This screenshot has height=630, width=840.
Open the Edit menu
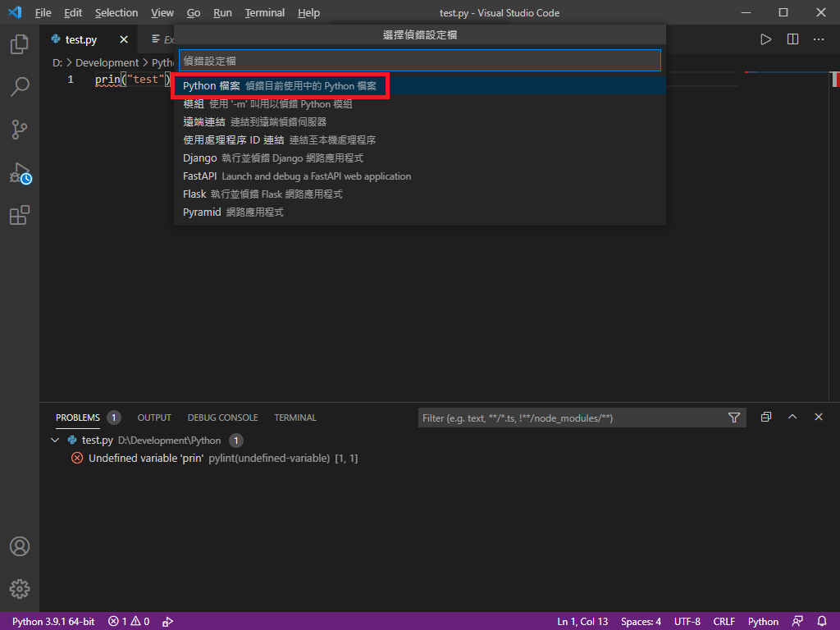(73, 13)
